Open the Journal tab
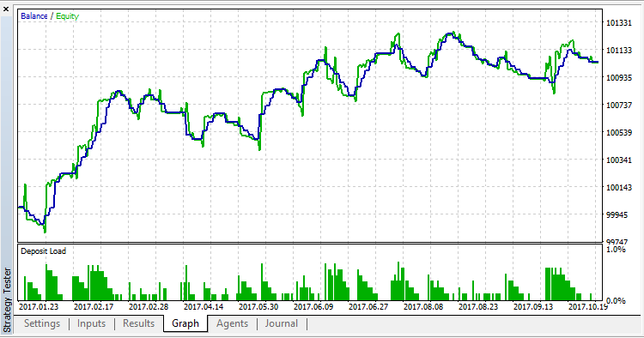 pos(282,323)
